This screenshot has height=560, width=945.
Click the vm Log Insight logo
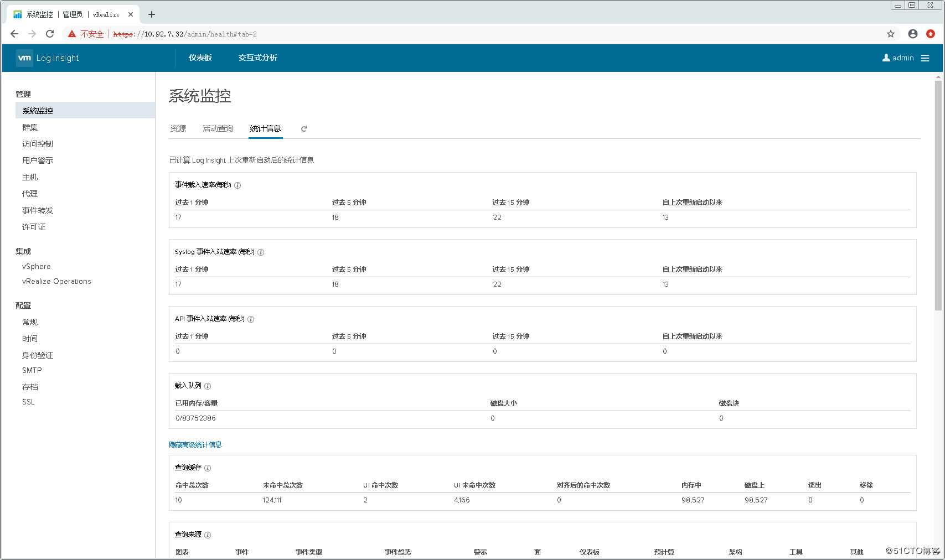[x=48, y=58]
